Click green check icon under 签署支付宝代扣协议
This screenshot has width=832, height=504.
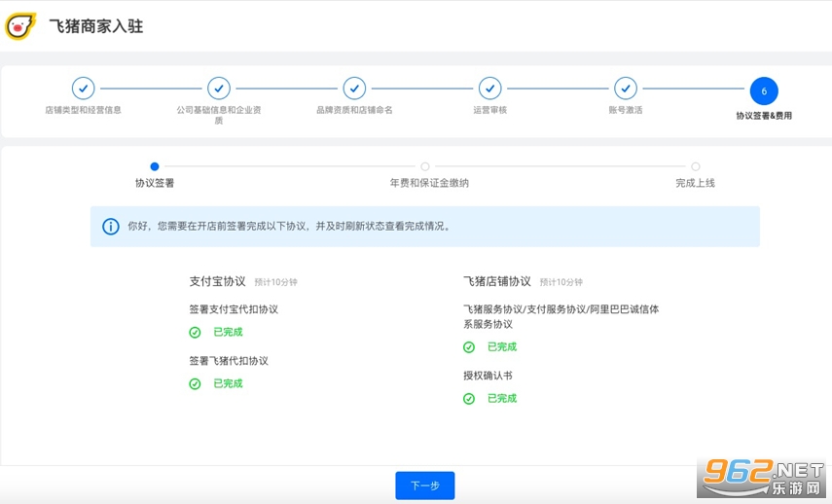[x=195, y=332]
